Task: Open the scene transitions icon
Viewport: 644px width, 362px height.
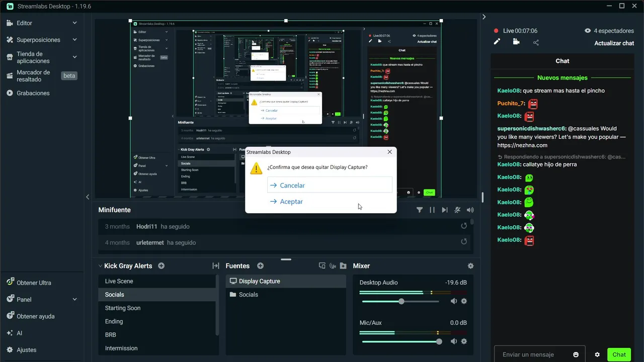Action: point(216,266)
